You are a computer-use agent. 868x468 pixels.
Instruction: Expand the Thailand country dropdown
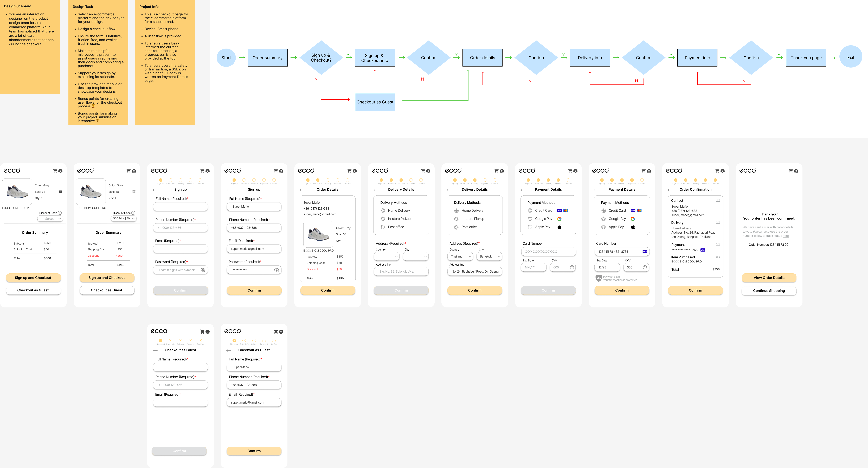[461, 256]
